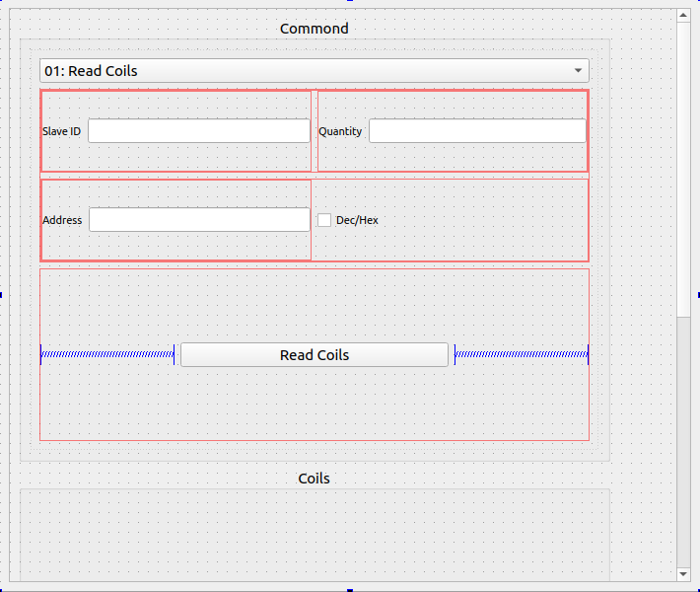Image resolution: width=700 pixels, height=592 pixels.
Task: Click the vertical scrollbar thumb
Action: [x=683, y=168]
